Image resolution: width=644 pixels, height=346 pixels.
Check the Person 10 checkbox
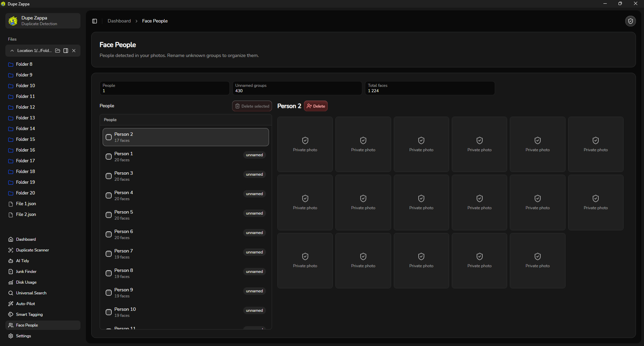pyautogui.click(x=109, y=312)
